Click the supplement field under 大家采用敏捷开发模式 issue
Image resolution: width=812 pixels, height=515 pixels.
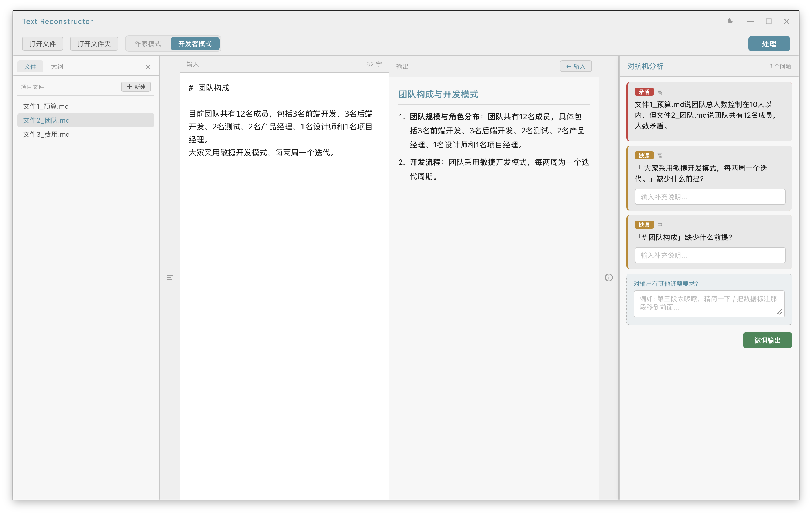pyautogui.click(x=710, y=197)
